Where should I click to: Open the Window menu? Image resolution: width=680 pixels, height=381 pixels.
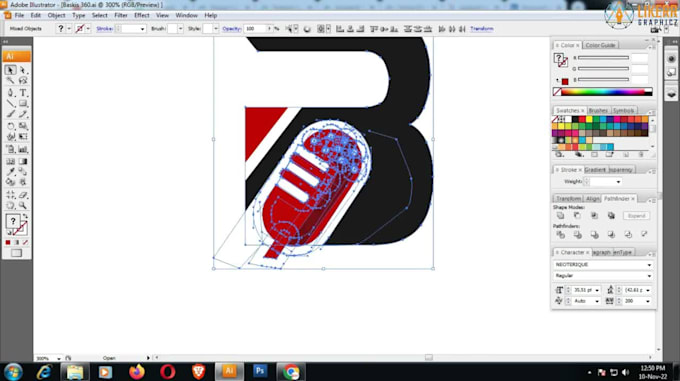point(186,15)
